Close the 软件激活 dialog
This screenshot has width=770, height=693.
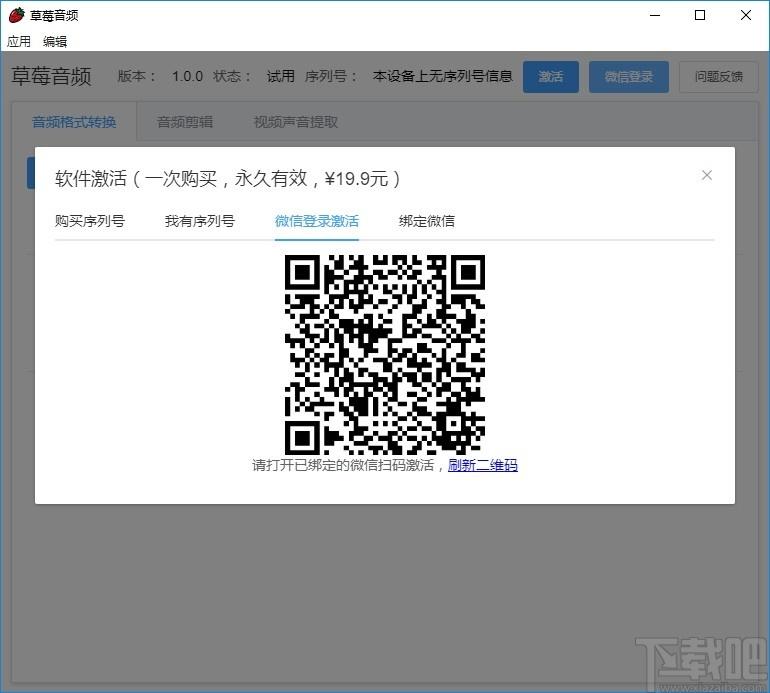[x=707, y=175]
